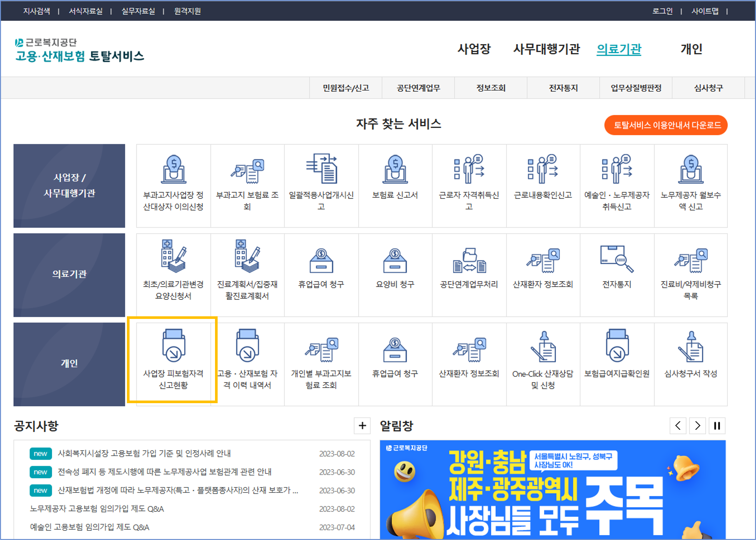Viewport: 756px width, 540px height.
Task: Open 사업장 피보험자격 신고현황 icon
Action: coord(173,346)
